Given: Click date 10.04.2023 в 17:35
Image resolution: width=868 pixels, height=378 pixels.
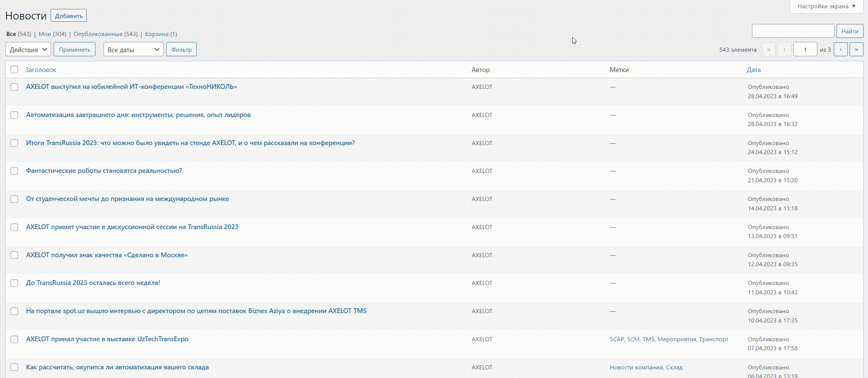Looking at the screenshot, I should [x=773, y=320].
